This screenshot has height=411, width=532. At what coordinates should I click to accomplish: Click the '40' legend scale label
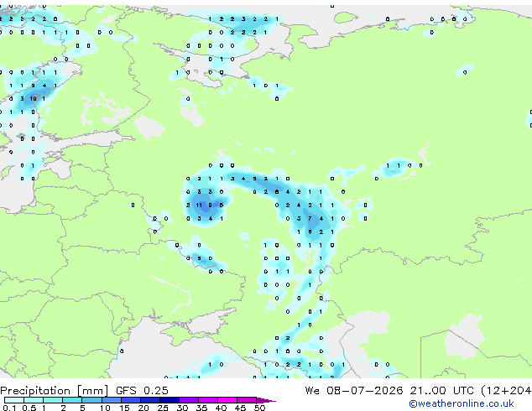(x=221, y=408)
